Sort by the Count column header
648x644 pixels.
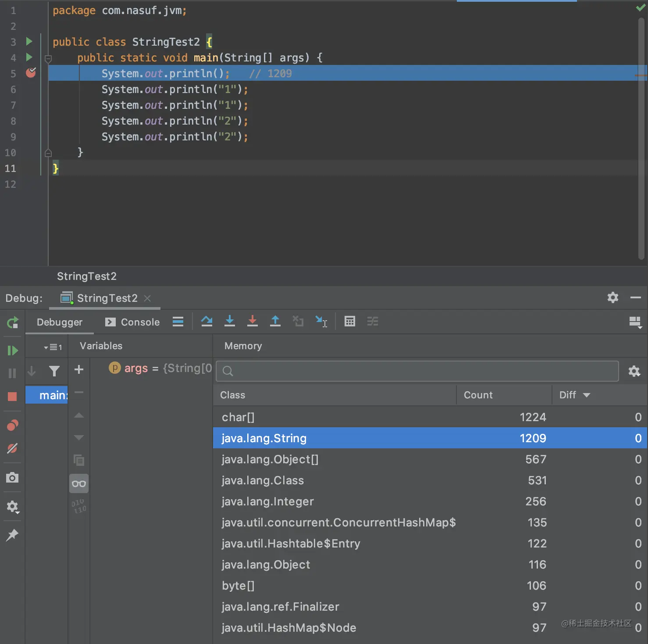pyautogui.click(x=504, y=395)
